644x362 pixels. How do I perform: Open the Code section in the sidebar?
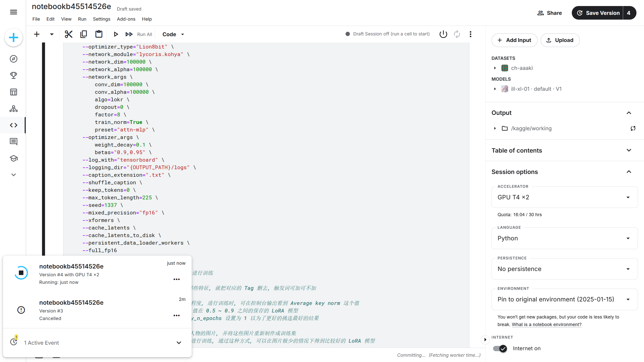(x=13, y=125)
